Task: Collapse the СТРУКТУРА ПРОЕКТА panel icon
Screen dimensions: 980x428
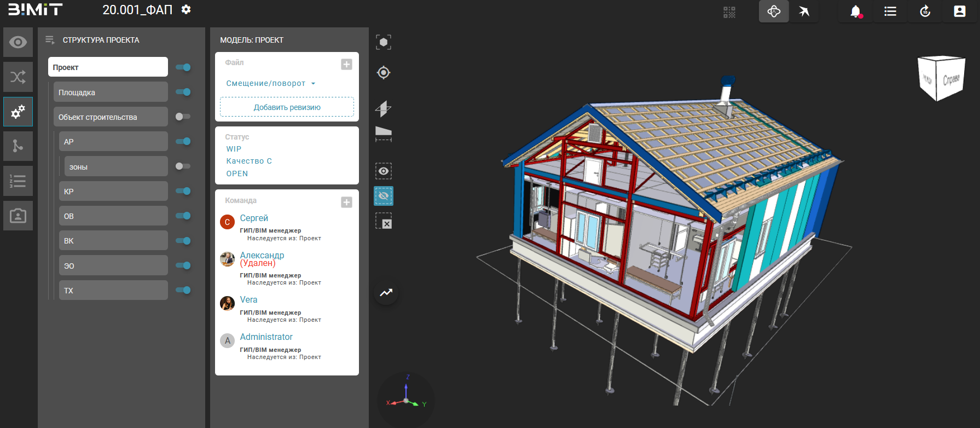Action: click(50, 40)
